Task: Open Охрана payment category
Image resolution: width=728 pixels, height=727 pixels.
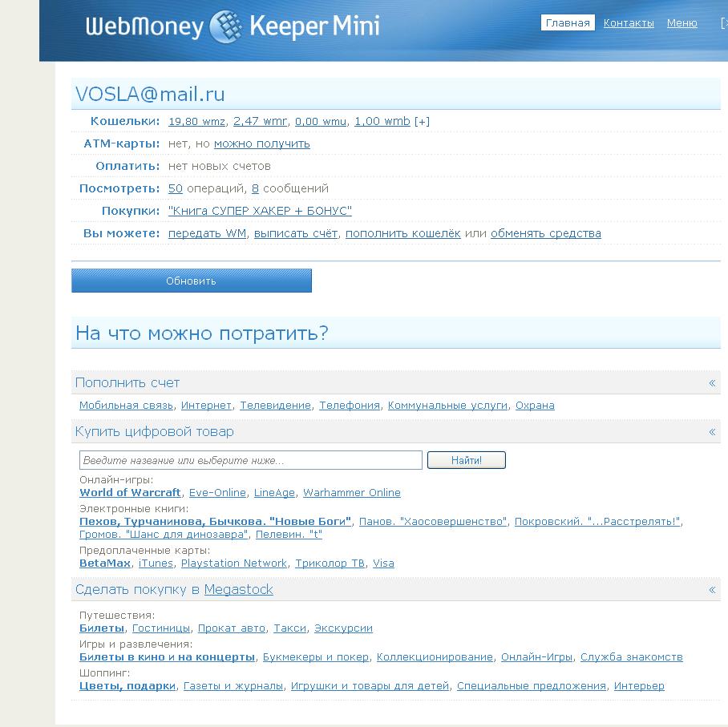Action: [x=535, y=406]
